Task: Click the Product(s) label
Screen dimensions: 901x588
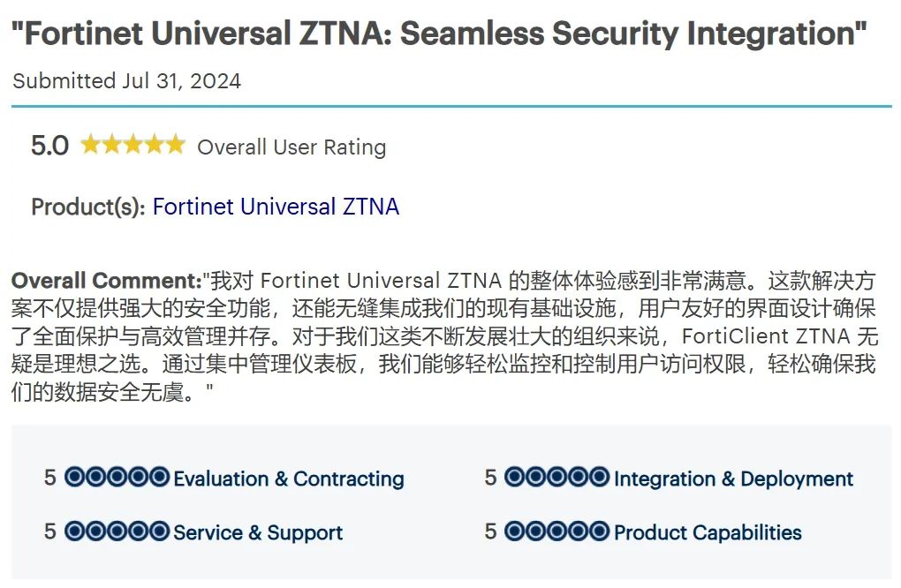Action: pos(88,207)
